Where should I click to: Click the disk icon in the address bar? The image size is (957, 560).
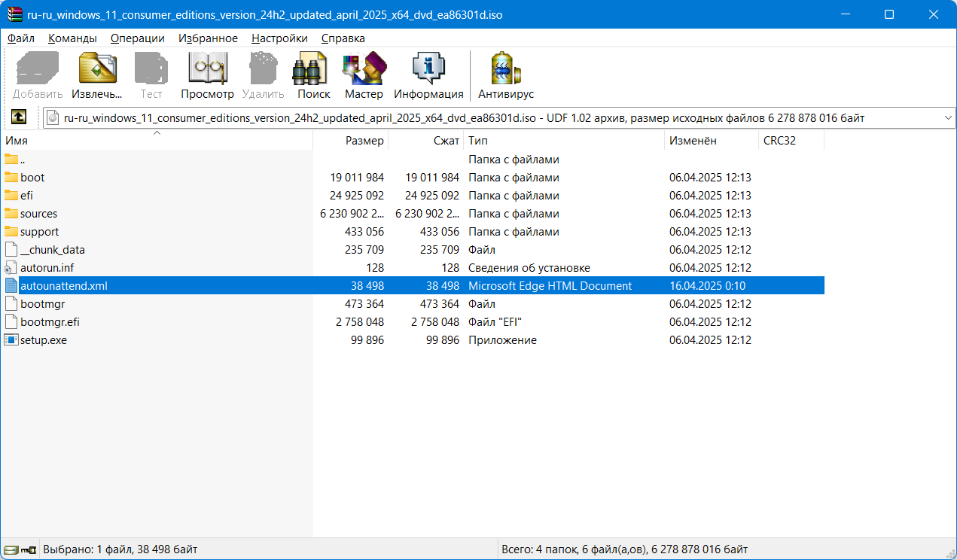[x=53, y=118]
